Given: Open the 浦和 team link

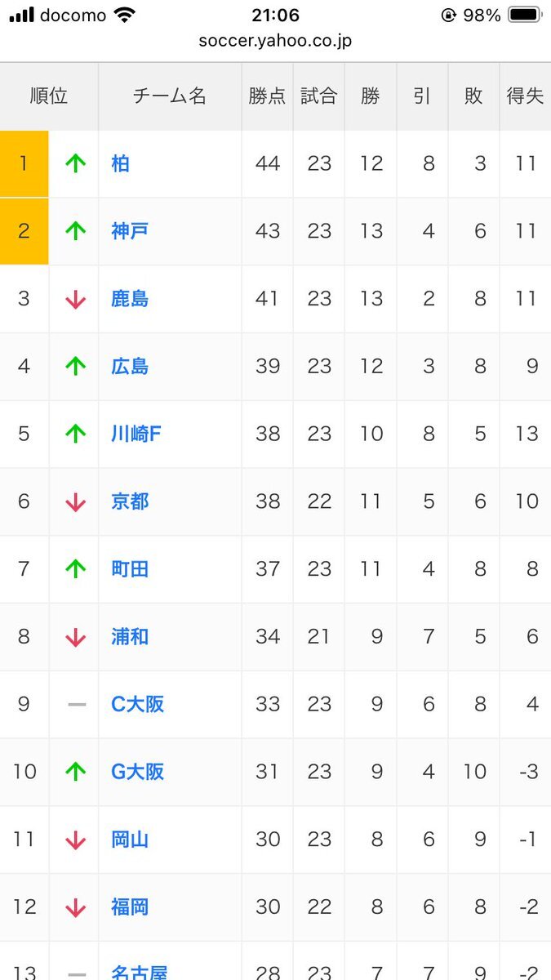Looking at the screenshot, I should tap(130, 637).
